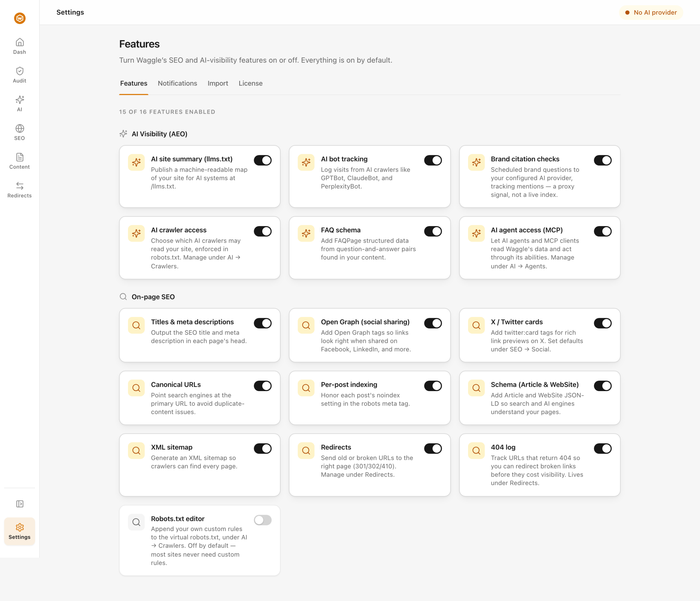Go to the Audit shield icon
Screen dimensions: 700x601
pos(20,71)
